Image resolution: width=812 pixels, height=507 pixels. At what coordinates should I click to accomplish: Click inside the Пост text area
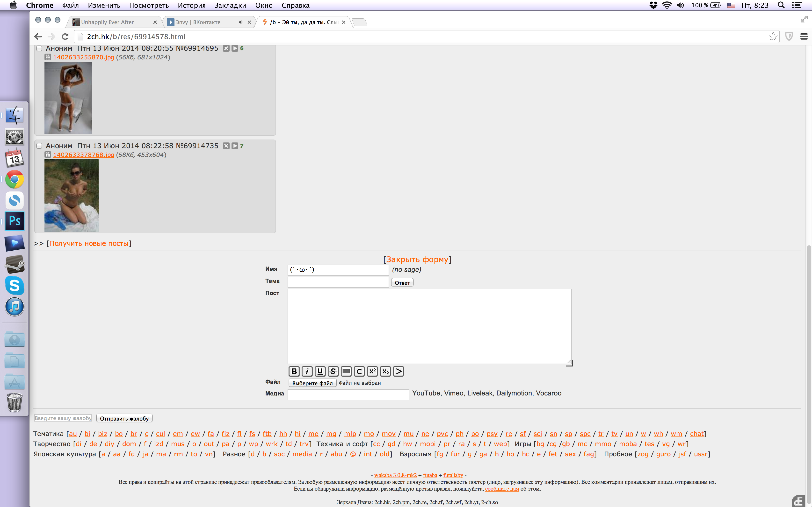tap(429, 326)
